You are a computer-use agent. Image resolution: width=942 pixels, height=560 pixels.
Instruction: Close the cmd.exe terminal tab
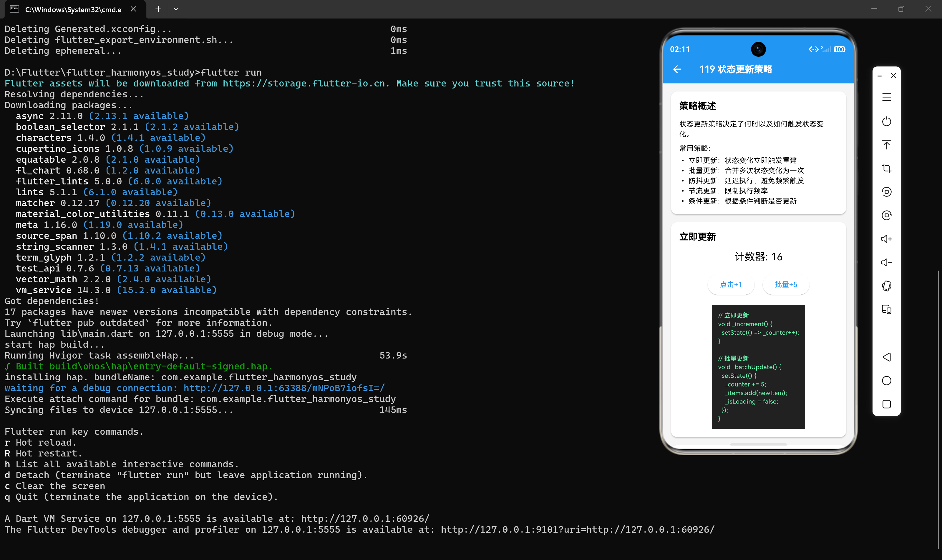point(133,9)
